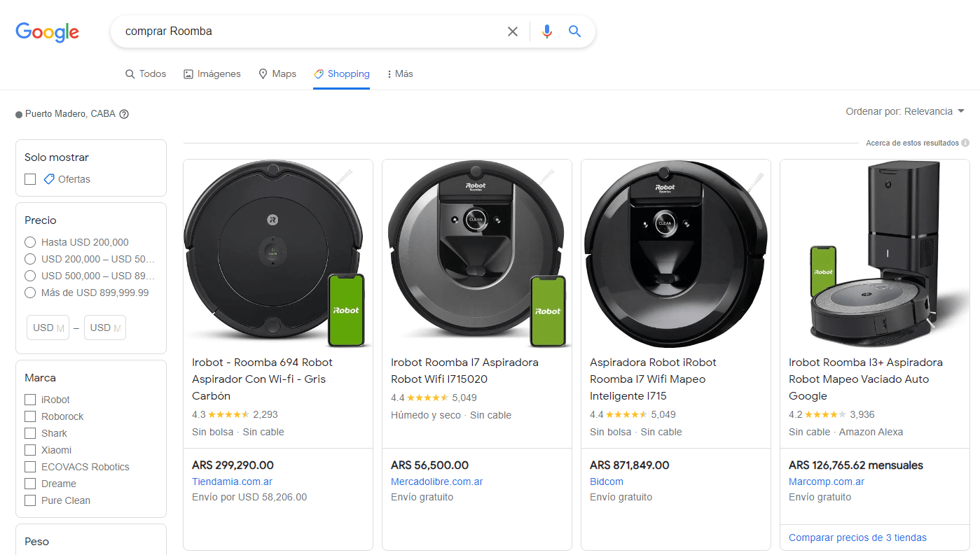Switch to the Todos tab

[145, 73]
